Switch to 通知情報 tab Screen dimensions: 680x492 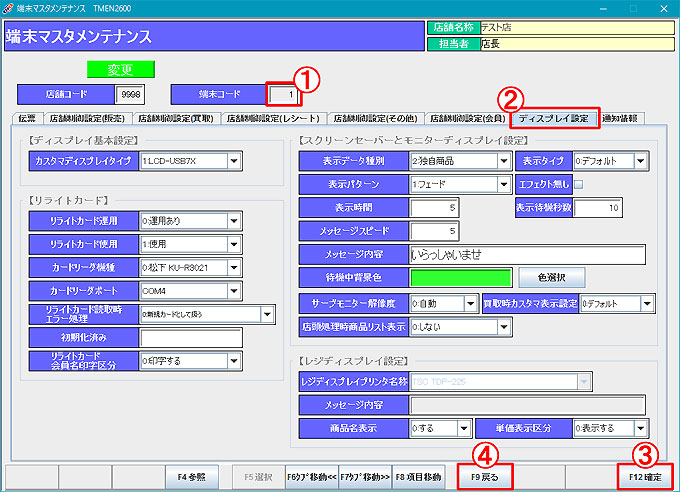(x=620, y=118)
